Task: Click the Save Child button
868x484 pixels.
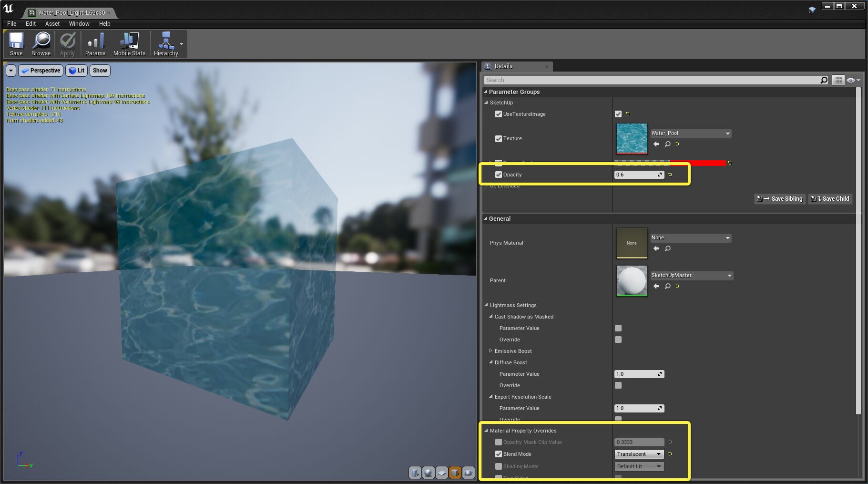Action: tap(829, 198)
